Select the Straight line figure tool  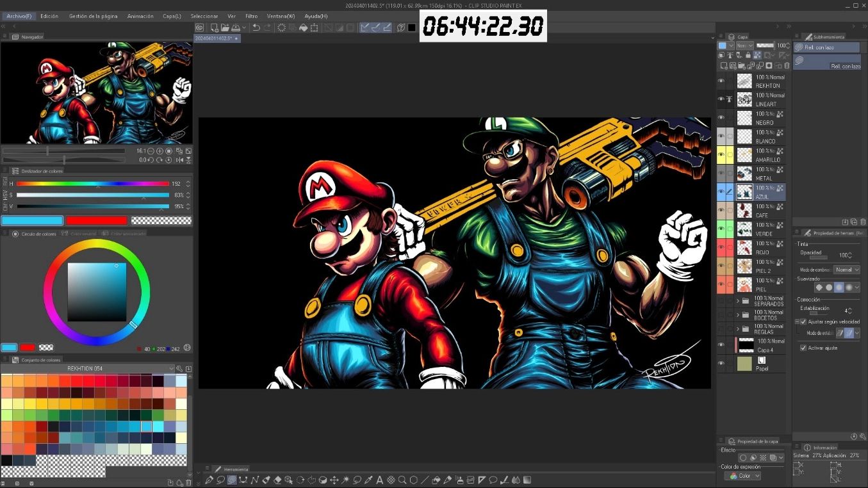[425, 480]
